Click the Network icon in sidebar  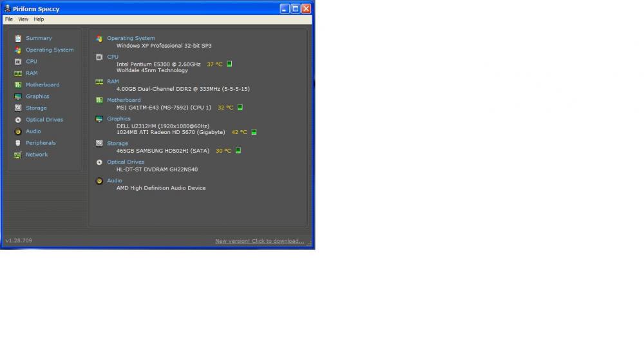coord(18,155)
